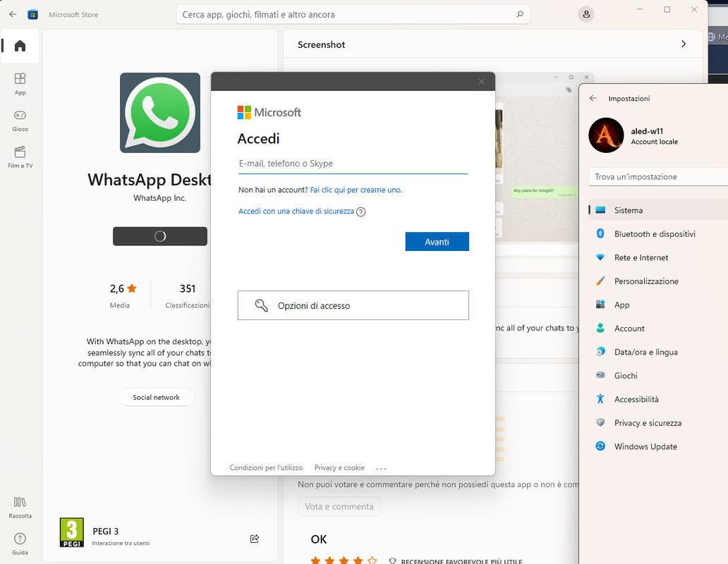
Task: Open Sistema in Settings
Action: point(658,210)
